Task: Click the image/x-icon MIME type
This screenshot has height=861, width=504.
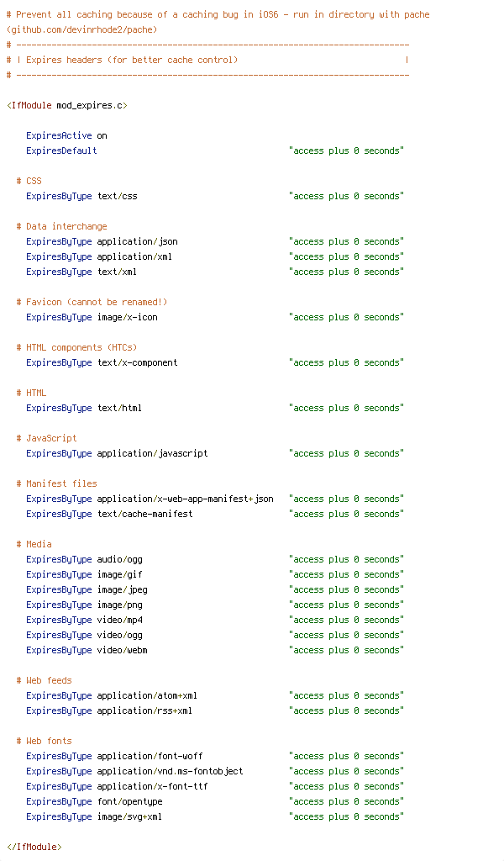Action: (x=127, y=317)
